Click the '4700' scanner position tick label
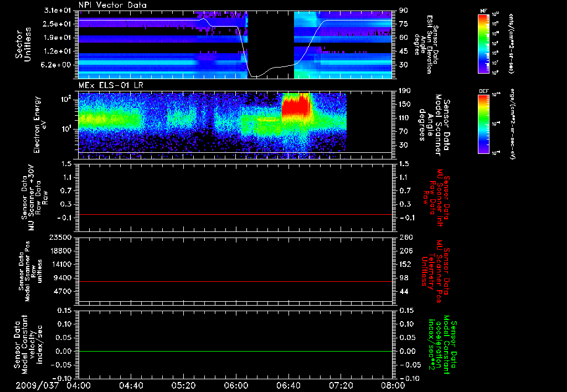Image resolution: width=567 pixels, height=392 pixels. coord(62,291)
